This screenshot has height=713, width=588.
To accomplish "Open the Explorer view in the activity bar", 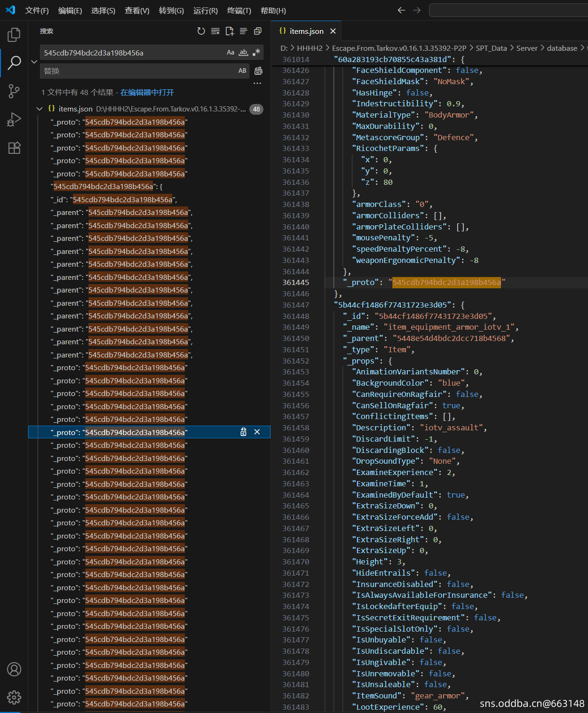I will (14, 34).
